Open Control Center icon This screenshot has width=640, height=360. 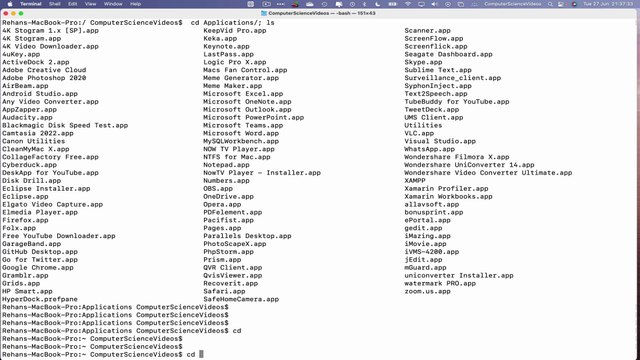561,4
